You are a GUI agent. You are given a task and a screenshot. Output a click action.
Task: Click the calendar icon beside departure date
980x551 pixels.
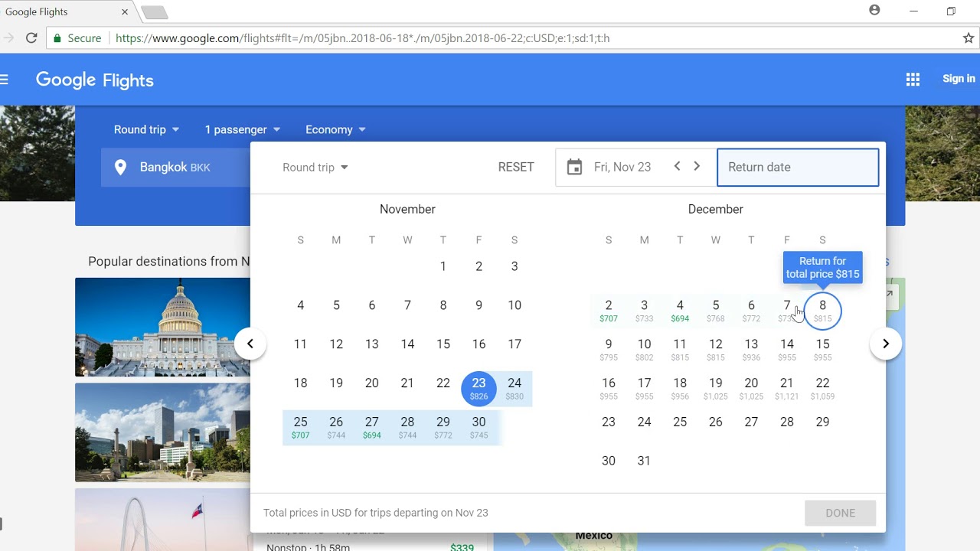click(x=574, y=167)
